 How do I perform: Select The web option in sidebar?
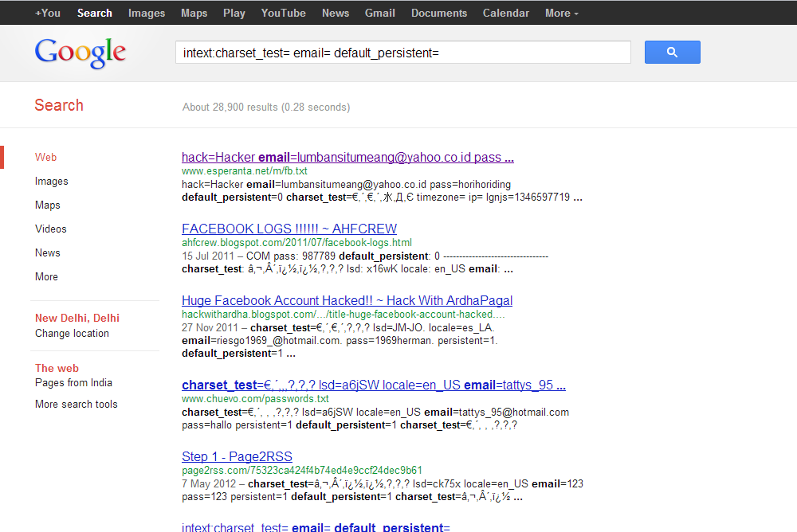click(x=57, y=369)
